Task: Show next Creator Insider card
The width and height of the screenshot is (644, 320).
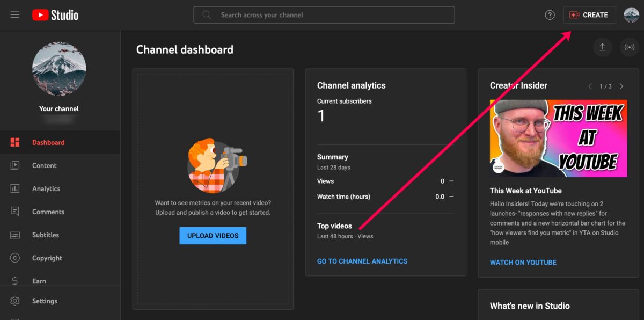Action: pyautogui.click(x=621, y=86)
